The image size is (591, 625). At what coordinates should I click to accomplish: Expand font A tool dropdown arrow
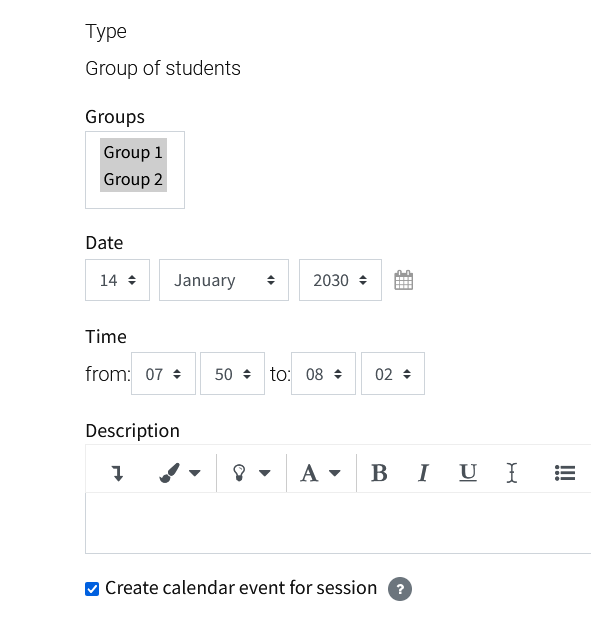(x=335, y=473)
